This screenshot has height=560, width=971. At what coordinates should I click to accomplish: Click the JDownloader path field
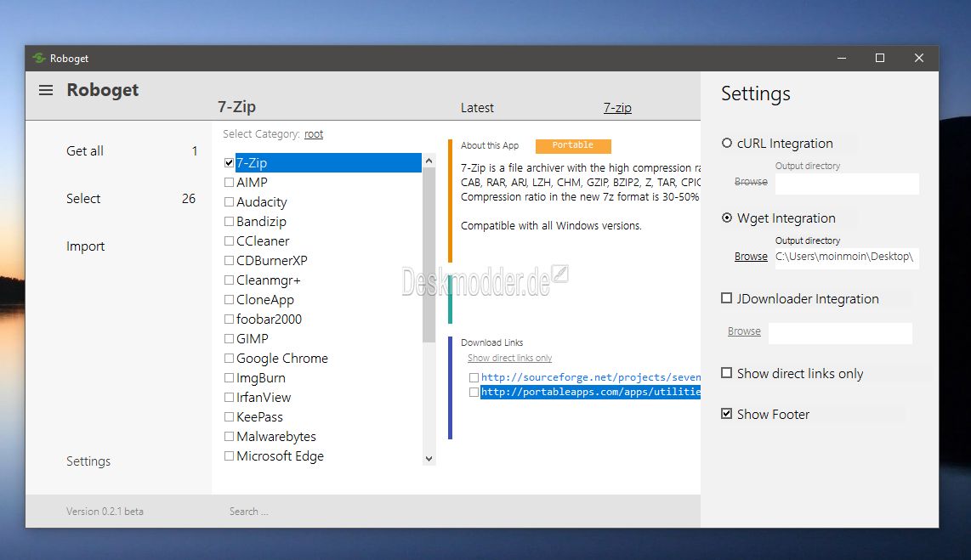tap(840, 333)
